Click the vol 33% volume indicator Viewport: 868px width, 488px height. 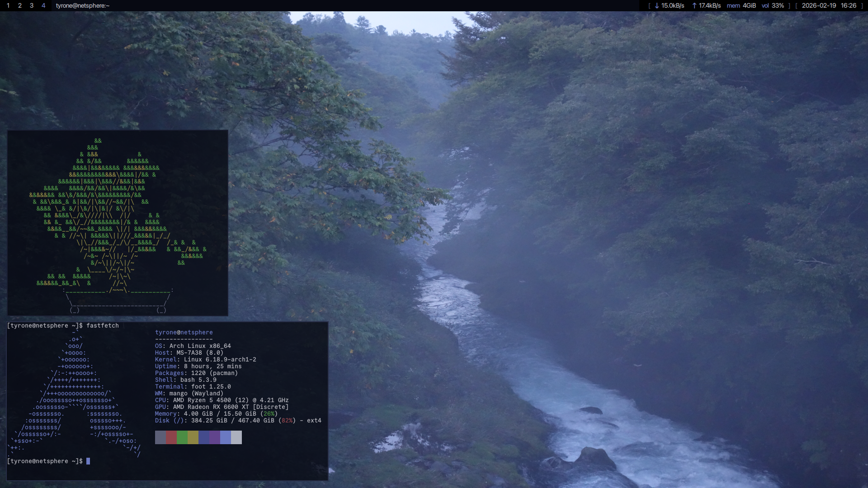pos(773,6)
